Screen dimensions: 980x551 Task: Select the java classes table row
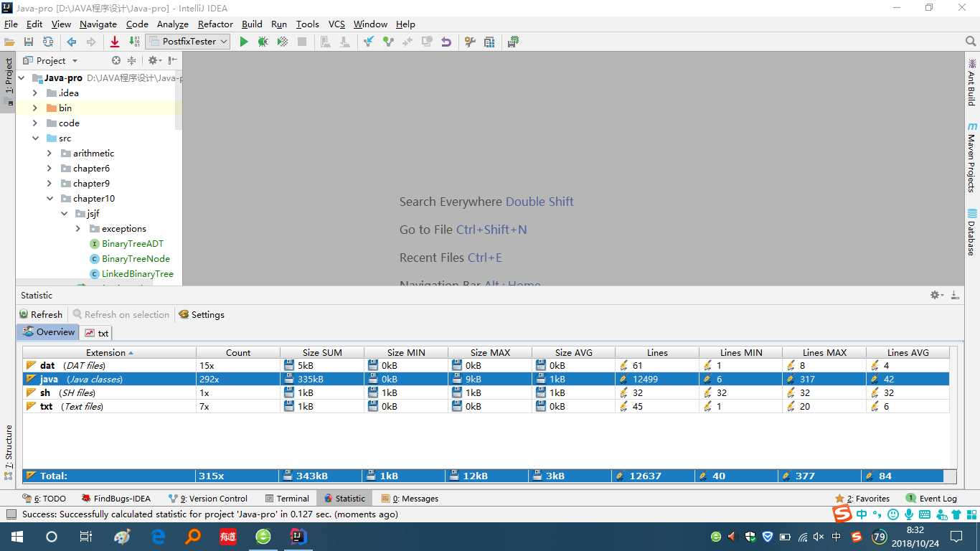tap(486, 379)
